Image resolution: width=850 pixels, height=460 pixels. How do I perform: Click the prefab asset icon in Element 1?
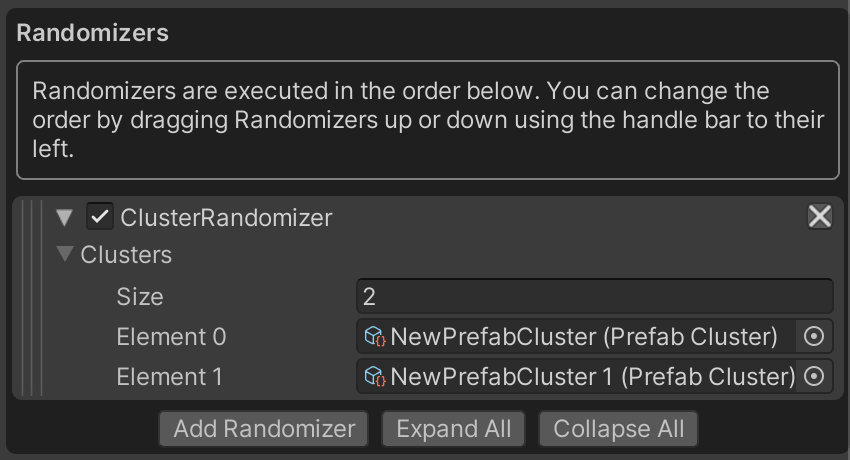[x=376, y=376]
